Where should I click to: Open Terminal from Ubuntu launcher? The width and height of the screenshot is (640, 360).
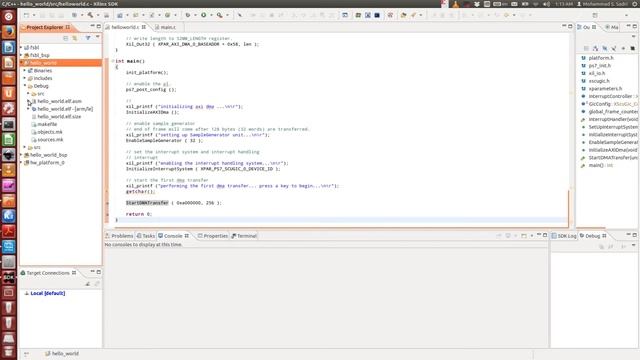coord(9,124)
